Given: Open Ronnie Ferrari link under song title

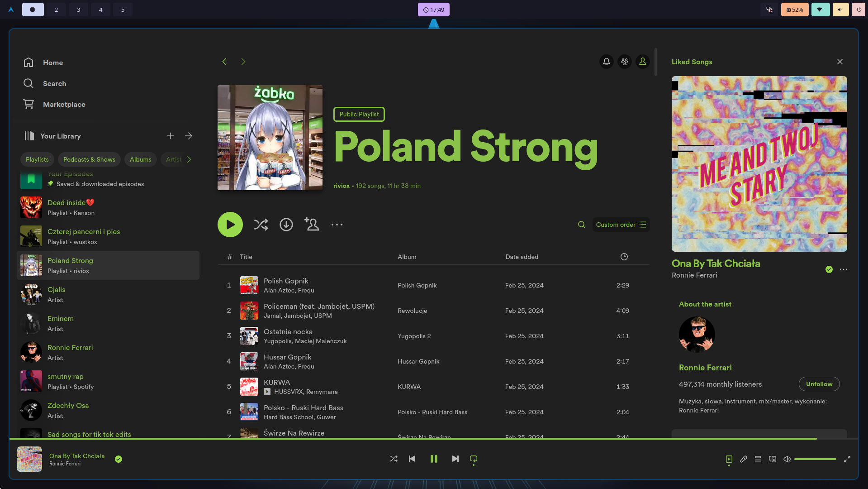Looking at the screenshot, I should tap(694, 275).
